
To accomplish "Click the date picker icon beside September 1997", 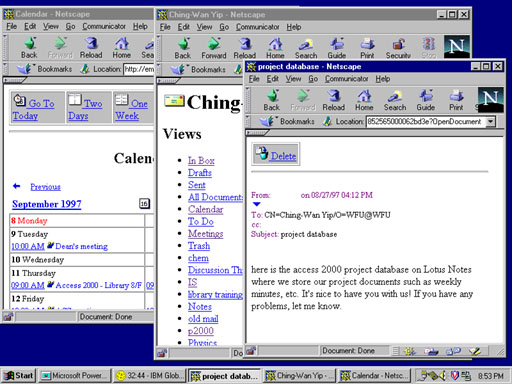I will (x=144, y=203).
